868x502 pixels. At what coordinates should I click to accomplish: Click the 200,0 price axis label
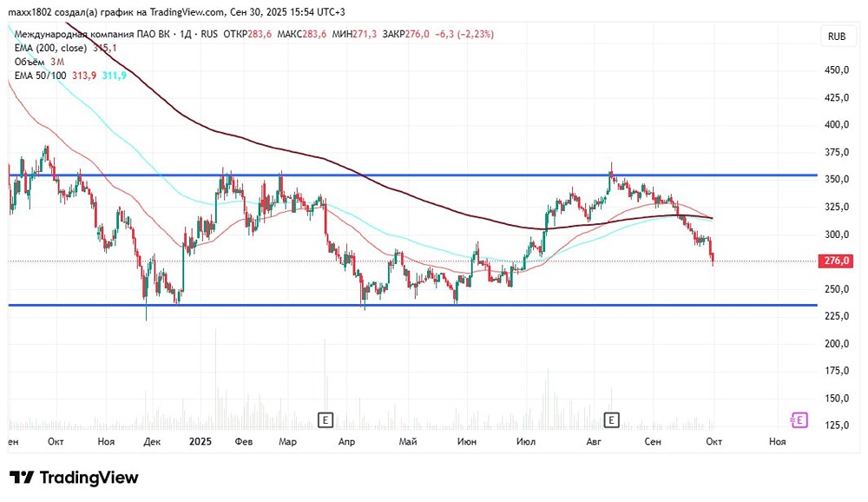[x=837, y=344]
